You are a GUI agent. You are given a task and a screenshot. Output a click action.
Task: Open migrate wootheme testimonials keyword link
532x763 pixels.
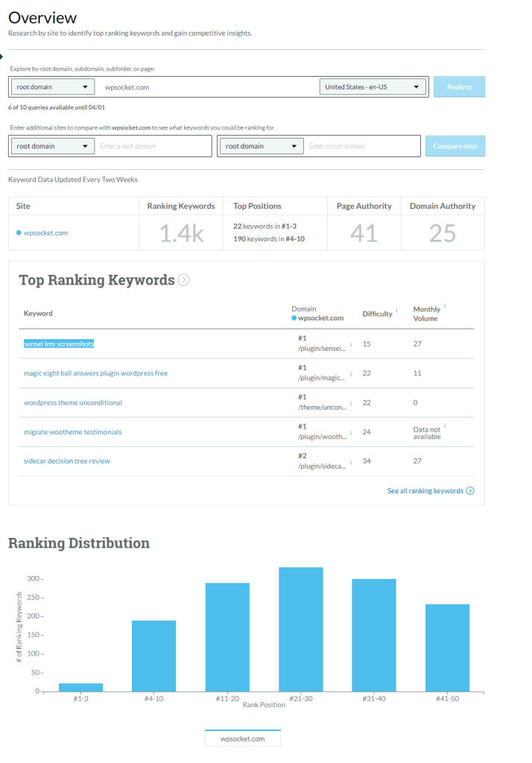[x=72, y=432]
